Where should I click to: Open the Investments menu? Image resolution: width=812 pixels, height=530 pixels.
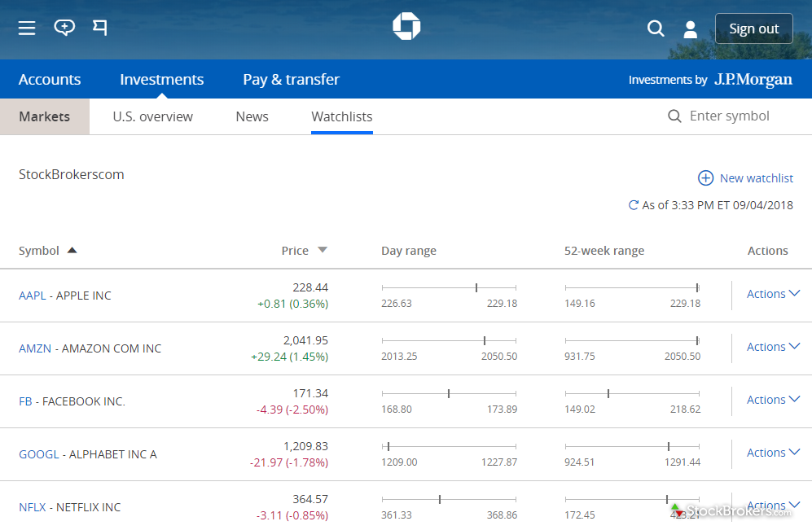tap(161, 79)
